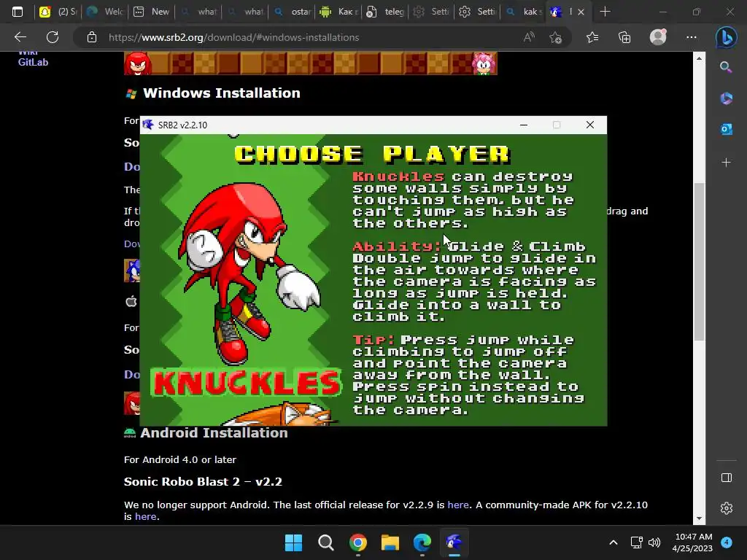This screenshot has height=560, width=747.
Task: Click the scrollbar down arrow
Action: 699,518
